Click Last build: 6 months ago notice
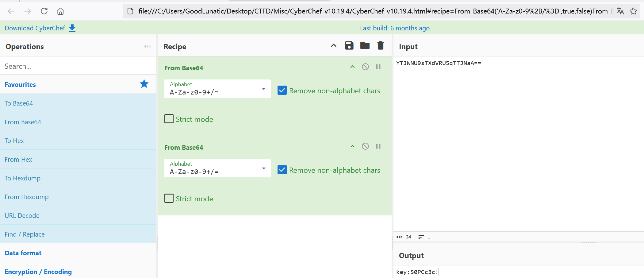644x278 pixels. click(x=395, y=28)
